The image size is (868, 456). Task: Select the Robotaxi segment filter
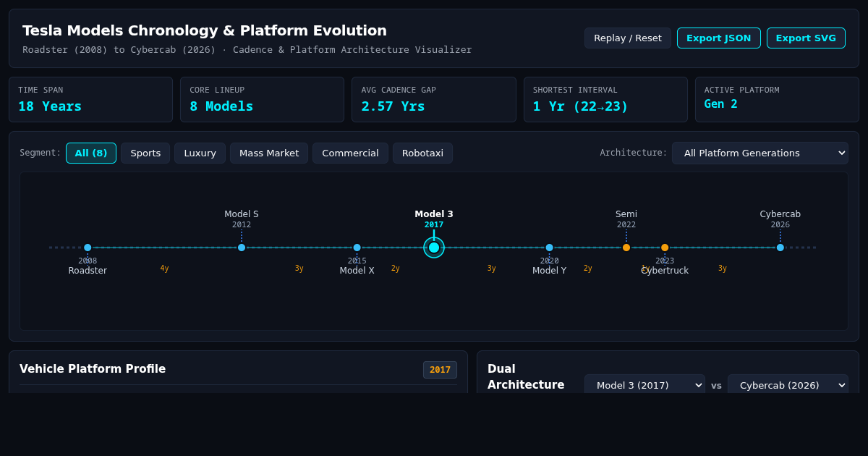[x=422, y=153]
